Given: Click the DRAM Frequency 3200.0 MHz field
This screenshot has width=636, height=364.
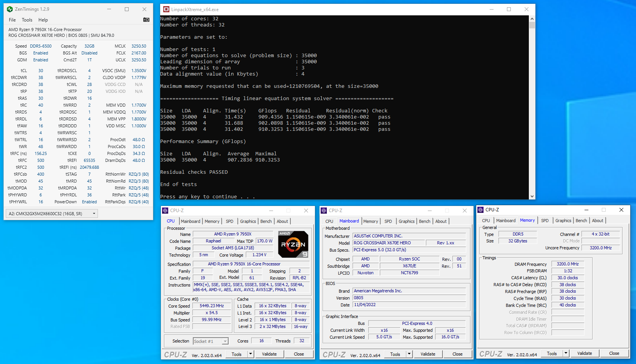Looking at the screenshot, I should [x=568, y=264].
